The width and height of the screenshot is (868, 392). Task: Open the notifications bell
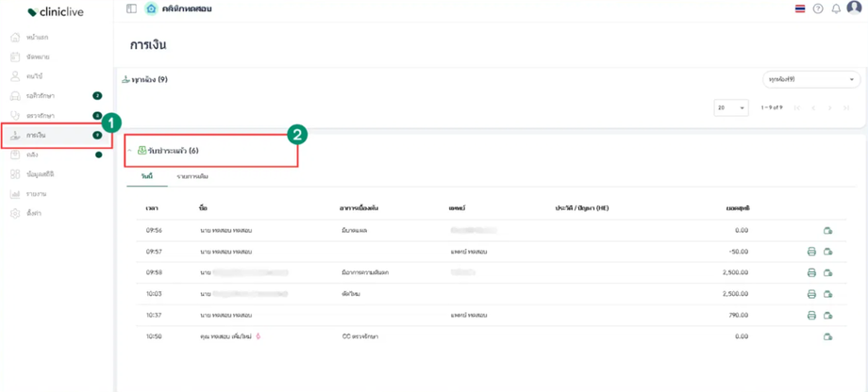(836, 8)
